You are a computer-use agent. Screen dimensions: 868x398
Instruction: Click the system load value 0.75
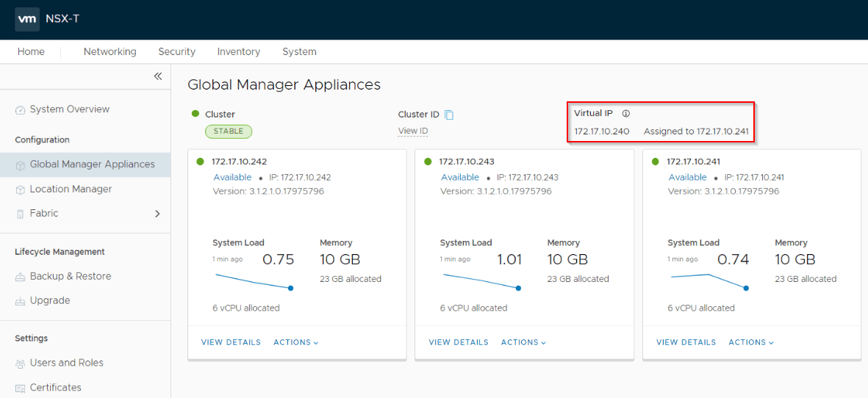(x=278, y=259)
